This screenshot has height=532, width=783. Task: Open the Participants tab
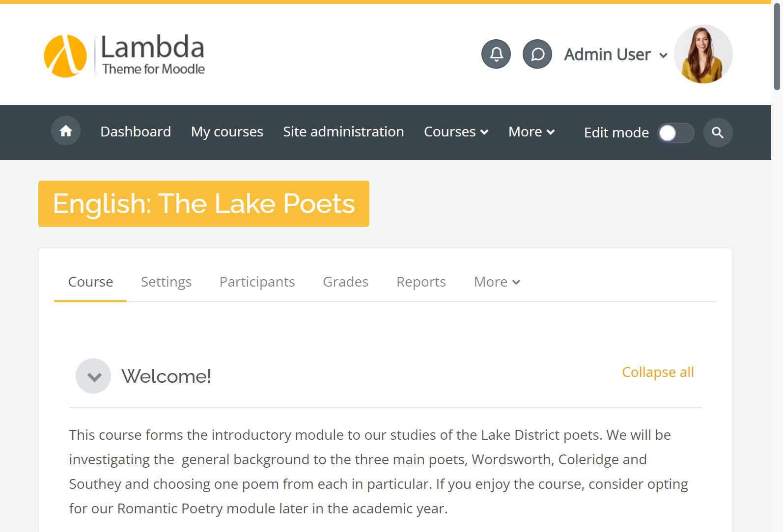(257, 282)
